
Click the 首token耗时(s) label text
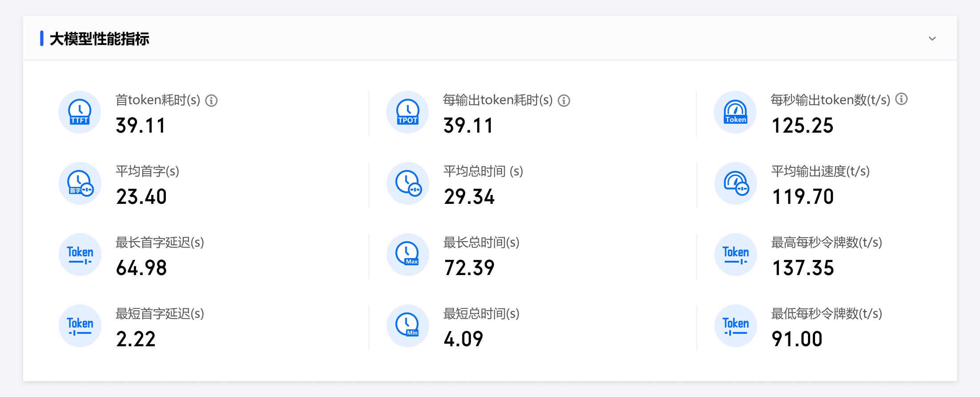pos(158,100)
